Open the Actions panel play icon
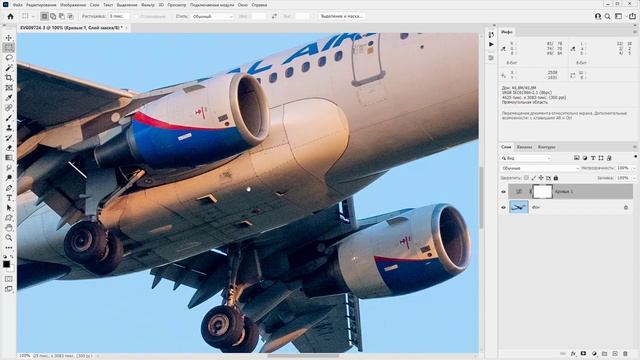640x360 pixels. pyautogui.click(x=491, y=44)
